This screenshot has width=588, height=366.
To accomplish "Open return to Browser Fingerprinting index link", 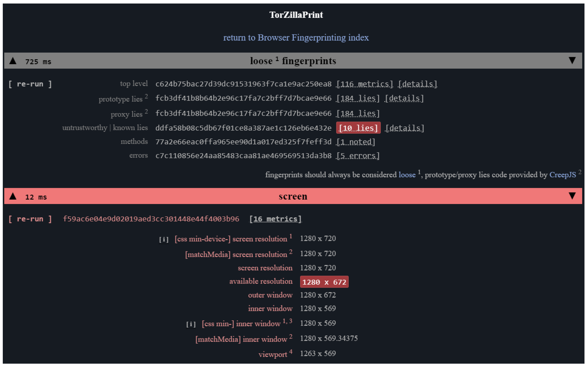I will 296,37.
